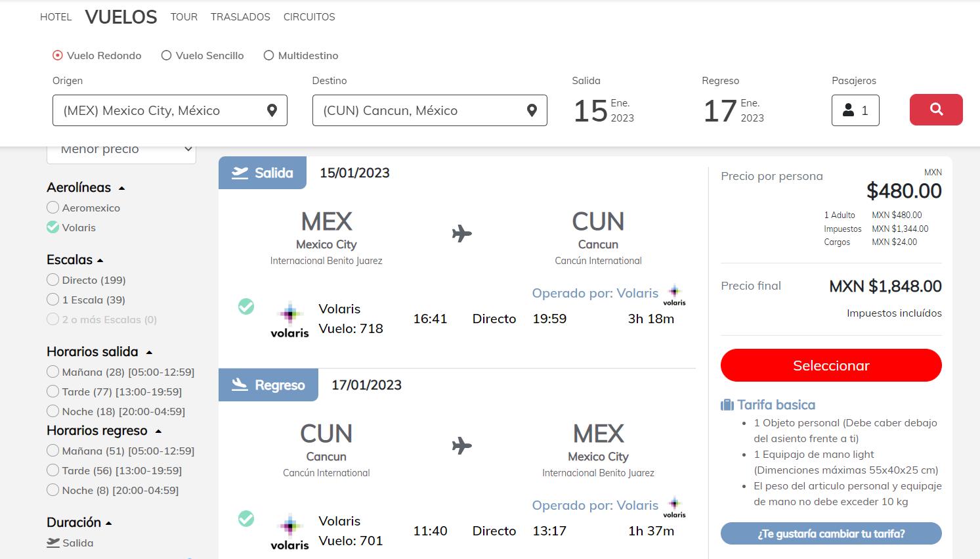Check the Aeromexico airline filter
This screenshot has width=980, height=559.
point(53,208)
